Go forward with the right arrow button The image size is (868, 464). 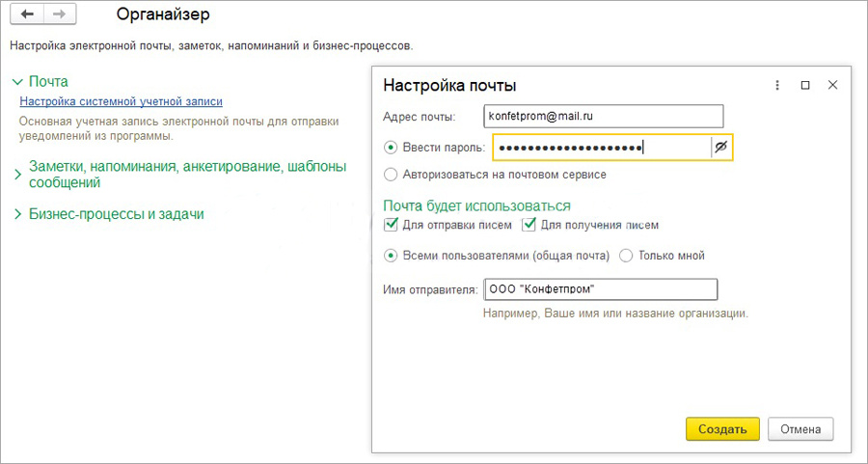(x=59, y=14)
